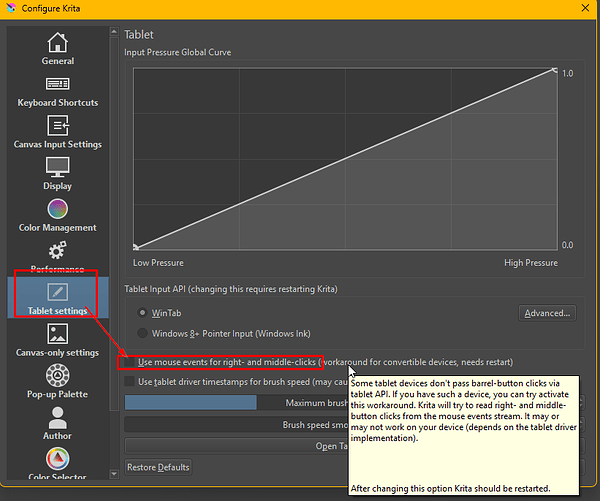Click the High Pressure label
This screenshot has width=600, height=501.
click(531, 263)
